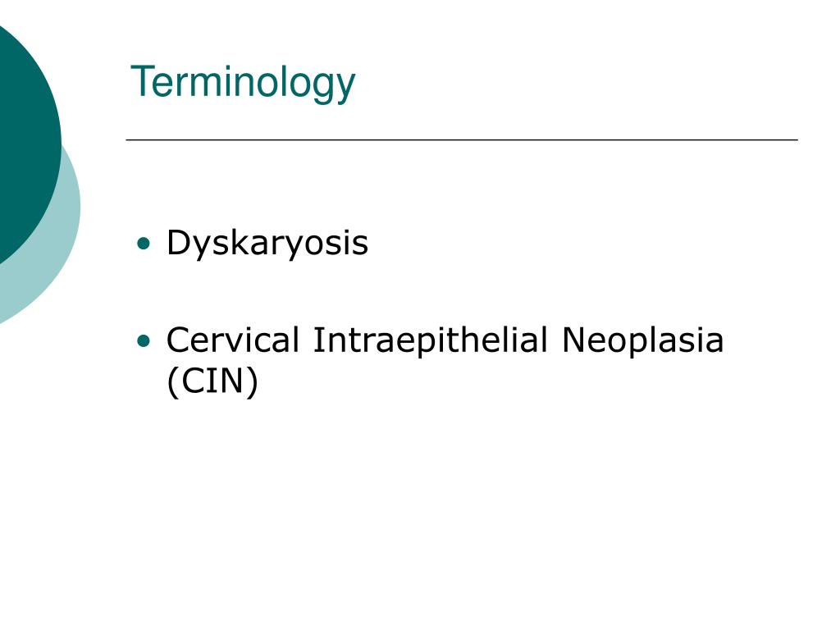
Task: Click the capital I in Intraepithelial
Action: [x=317, y=340]
